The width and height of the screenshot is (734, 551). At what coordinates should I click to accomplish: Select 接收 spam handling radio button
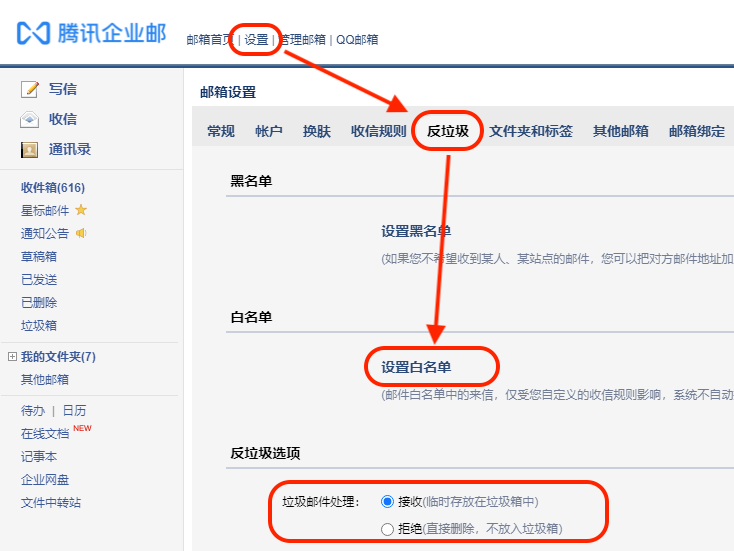tap(387, 502)
